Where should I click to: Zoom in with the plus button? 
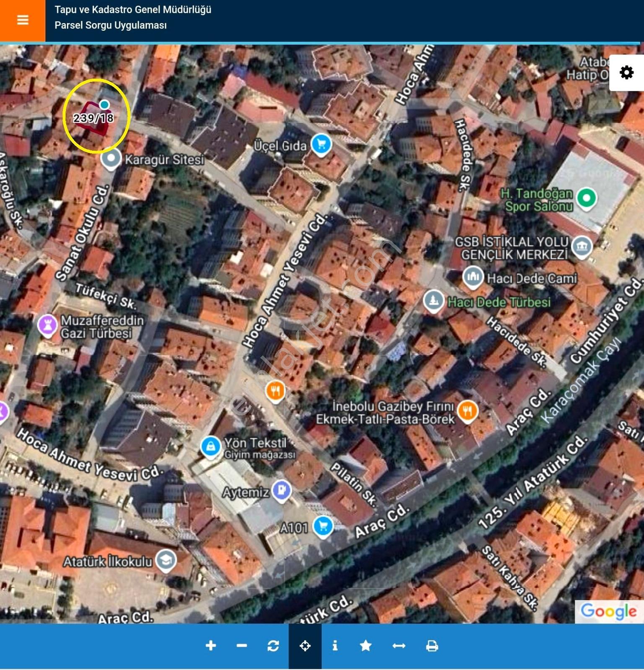pos(211,646)
